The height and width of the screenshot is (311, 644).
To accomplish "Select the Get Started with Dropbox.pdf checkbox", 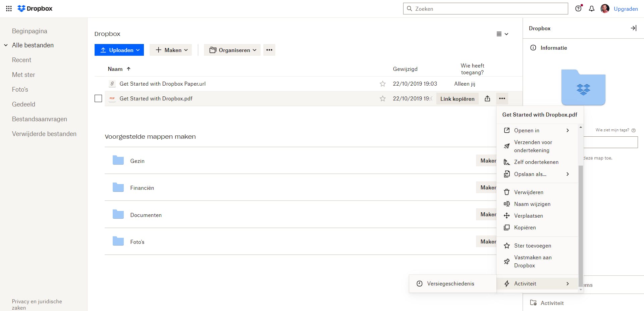I will pyautogui.click(x=98, y=98).
